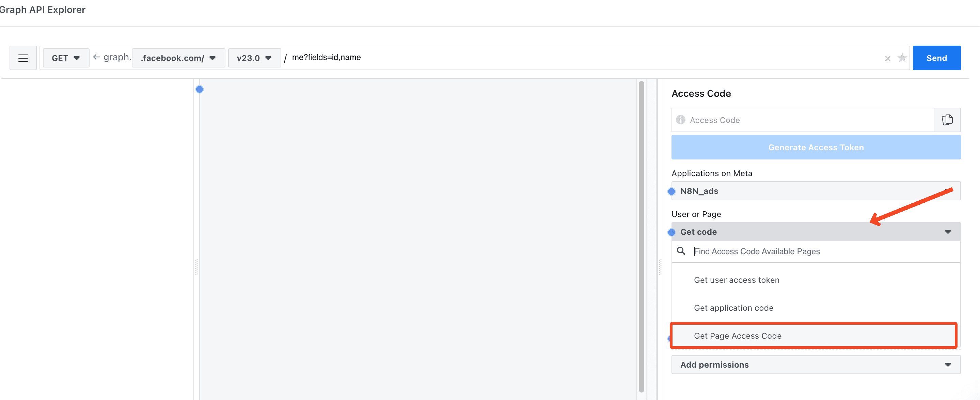Image resolution: width=980 pixels, height=400 pixels.
Task: Copy access code with clipboard icon
Action: coord(947,120)
